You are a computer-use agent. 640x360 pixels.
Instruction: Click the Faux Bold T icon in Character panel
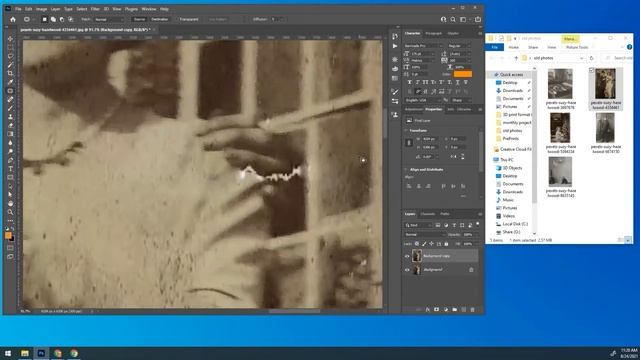409,82
